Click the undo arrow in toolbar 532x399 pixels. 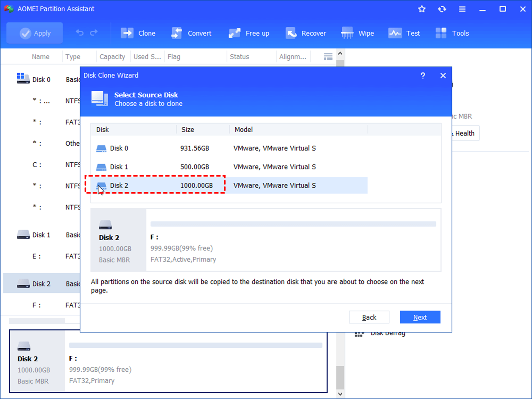pos(79,33)
